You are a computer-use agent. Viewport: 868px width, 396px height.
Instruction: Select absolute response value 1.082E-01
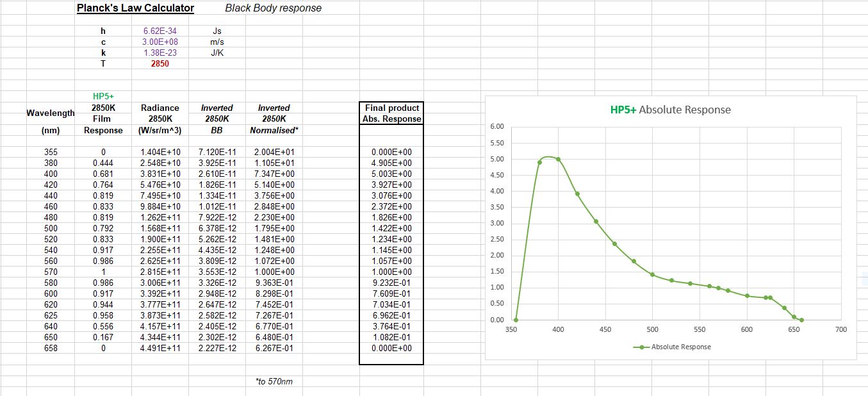click(391, 337)
